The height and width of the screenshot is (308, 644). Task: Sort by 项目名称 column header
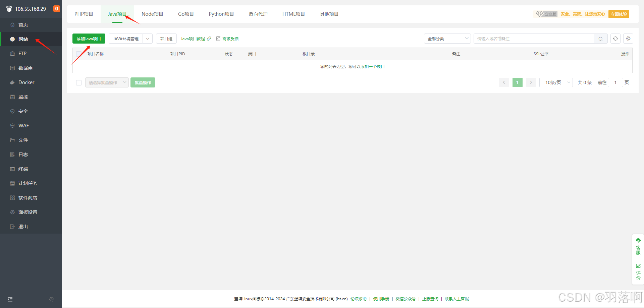(x=96, y=54)
